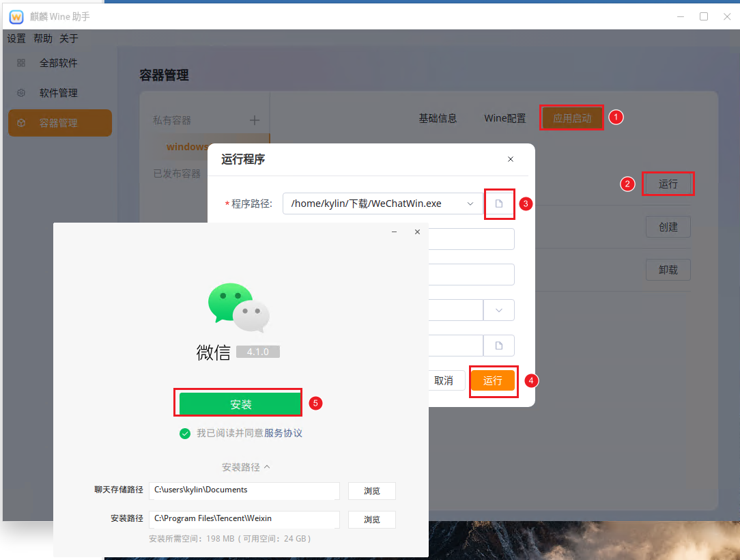Minimize the 麒麟 Wine 助手 window
The width and height of the screenshot is (740, 560).
(x=681, y=16)
